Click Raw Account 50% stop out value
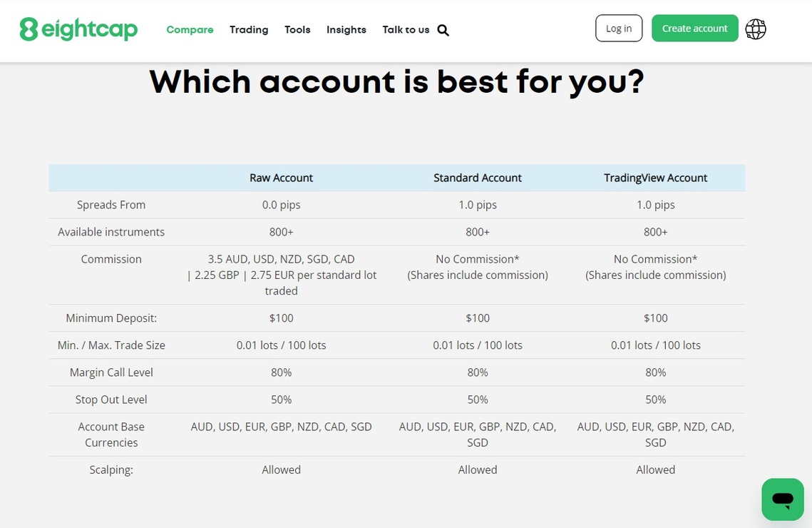Screen dimensions: 812x528 pos(281,400)
